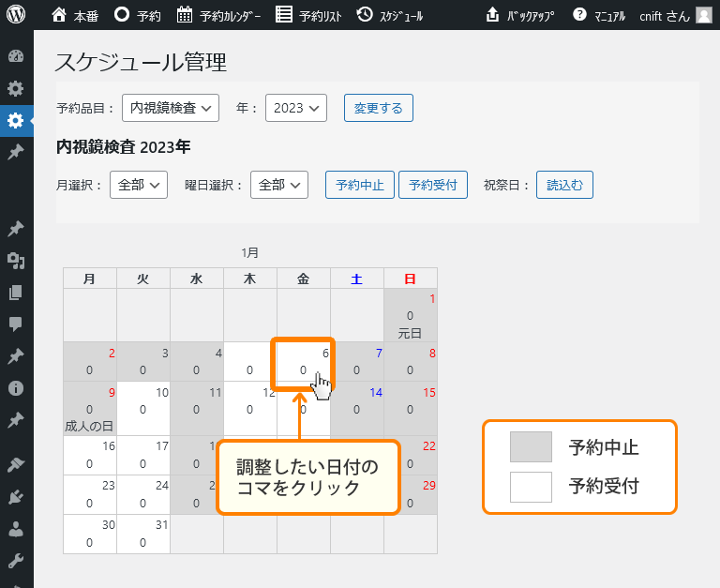Open the Appearance brush icon in sidebar

16,465
